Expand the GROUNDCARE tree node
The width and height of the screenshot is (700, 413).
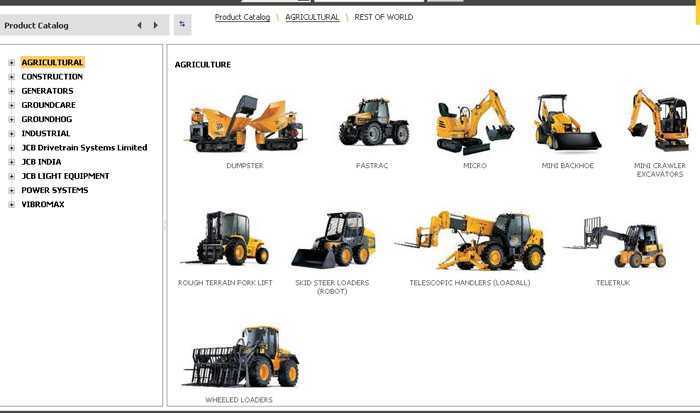coord(12,105)
